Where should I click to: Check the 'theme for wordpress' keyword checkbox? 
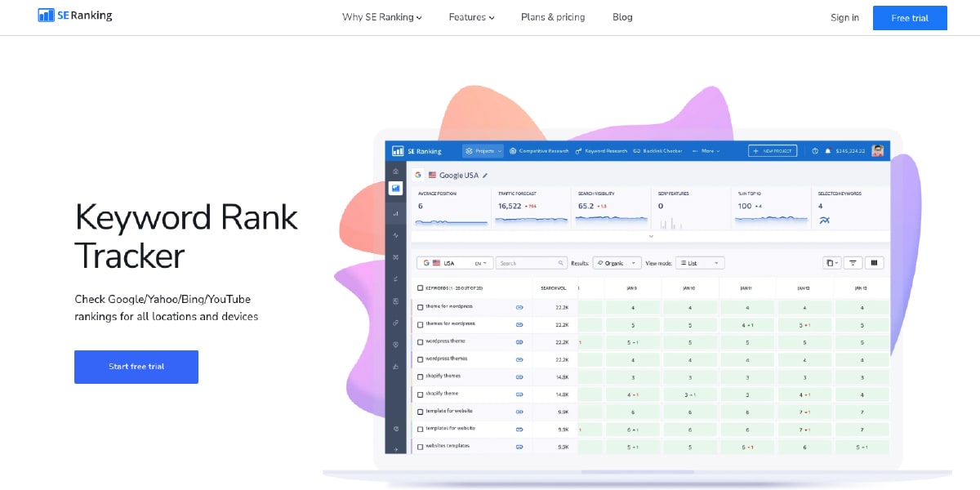coord(421,307)
